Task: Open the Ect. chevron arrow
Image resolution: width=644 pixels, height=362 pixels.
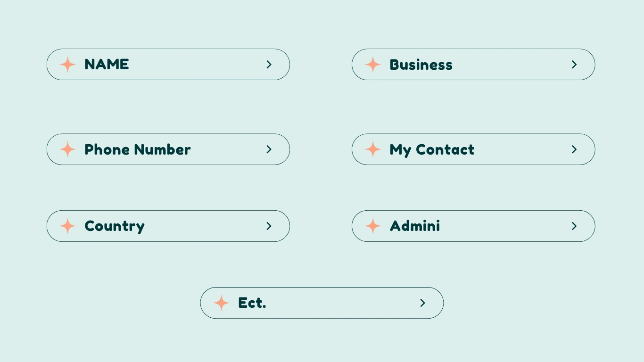Action: 423,303
